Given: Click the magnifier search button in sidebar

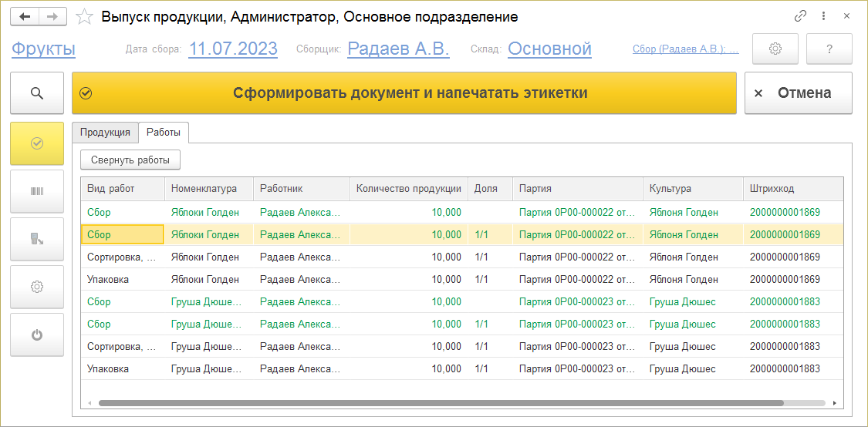Looking at the screenshot, I should pos(36,93).
